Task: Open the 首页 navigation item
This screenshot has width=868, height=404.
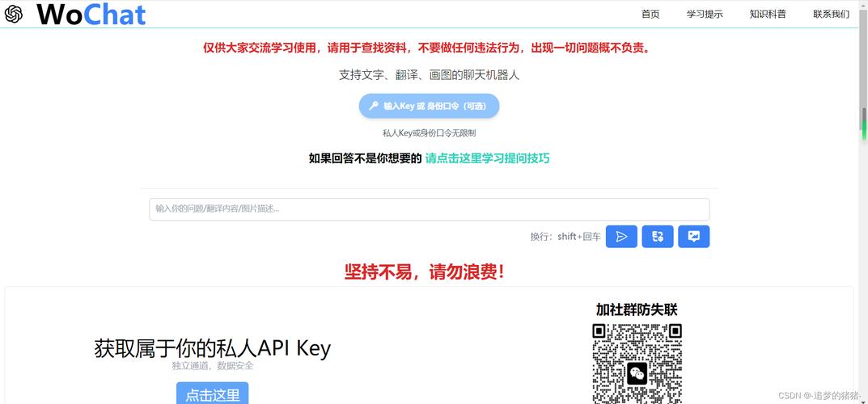Action: click(650, 15)
